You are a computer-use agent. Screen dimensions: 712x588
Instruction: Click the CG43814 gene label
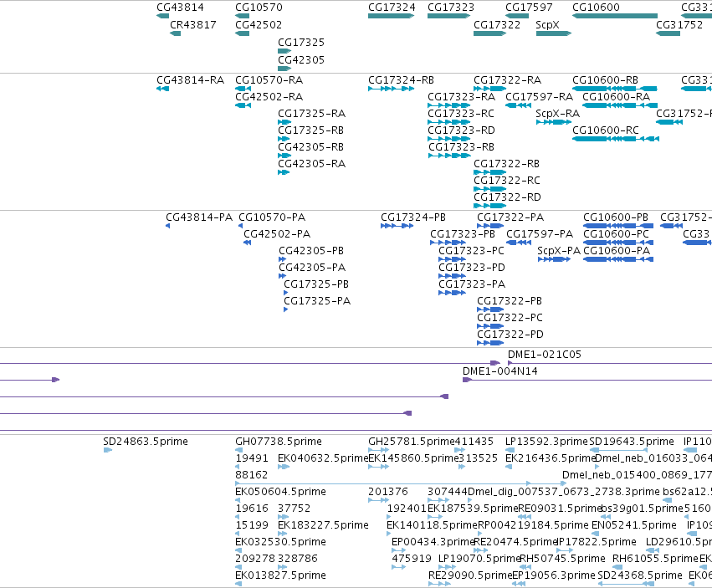180,8
